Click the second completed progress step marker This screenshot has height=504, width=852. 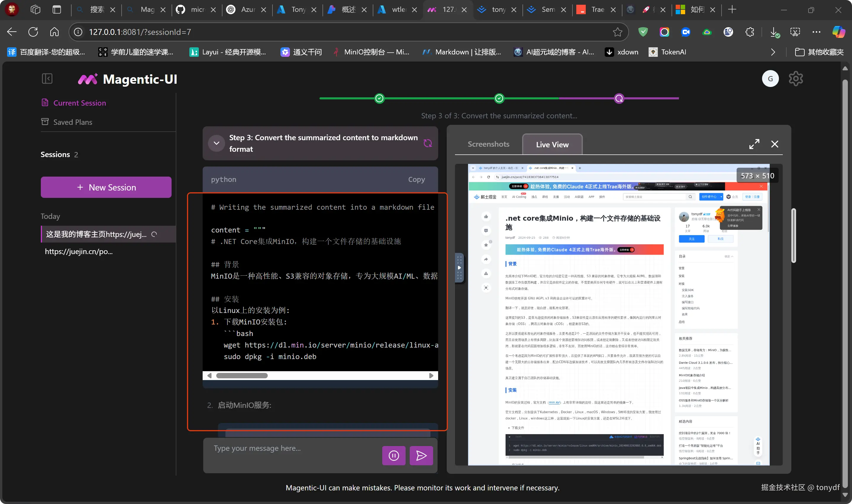(x=499, y=98)
